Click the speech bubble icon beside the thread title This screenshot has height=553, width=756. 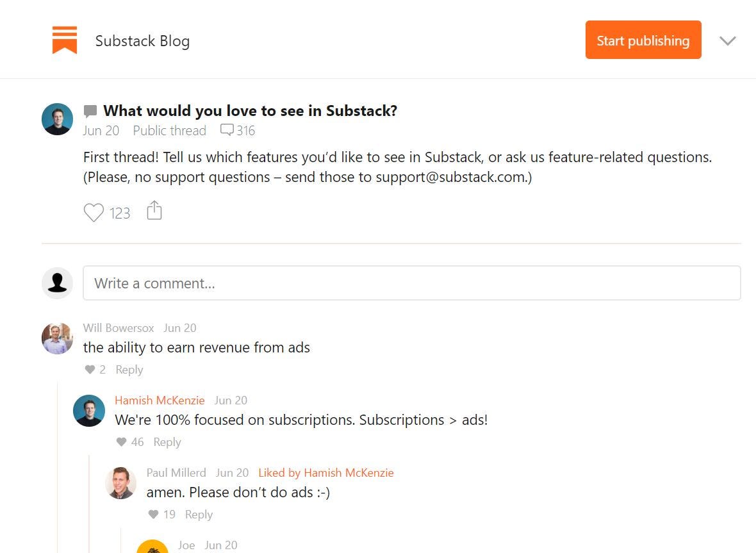(x=90, y=110)
